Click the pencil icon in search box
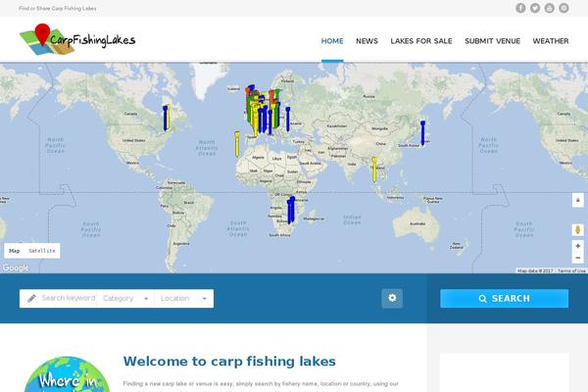This screenshot has height=392, width=588. pyautogui.click(x=31, y=298)
